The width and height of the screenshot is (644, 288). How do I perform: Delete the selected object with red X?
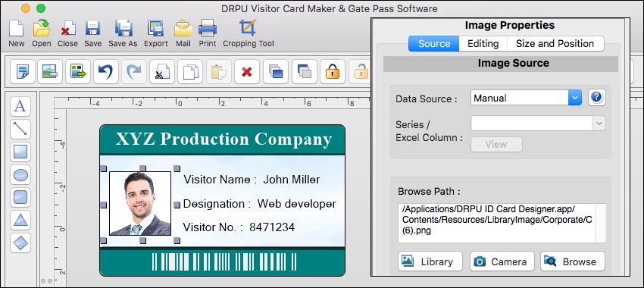coord(247,72)
